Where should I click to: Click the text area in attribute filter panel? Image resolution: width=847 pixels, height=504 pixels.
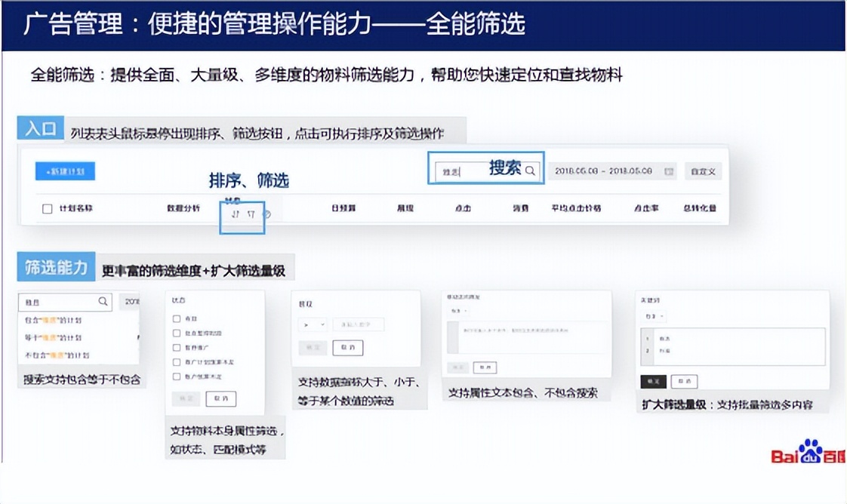pyautogui.click(x=527, y=337)
